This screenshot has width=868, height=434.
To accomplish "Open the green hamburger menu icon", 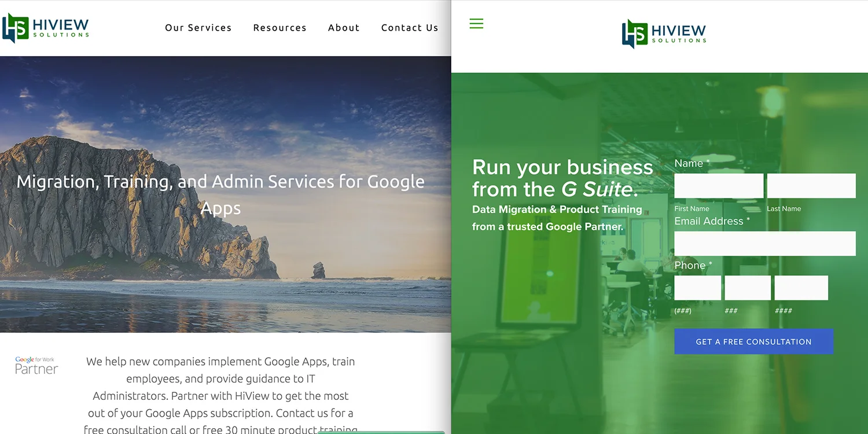I will [476, 24].
